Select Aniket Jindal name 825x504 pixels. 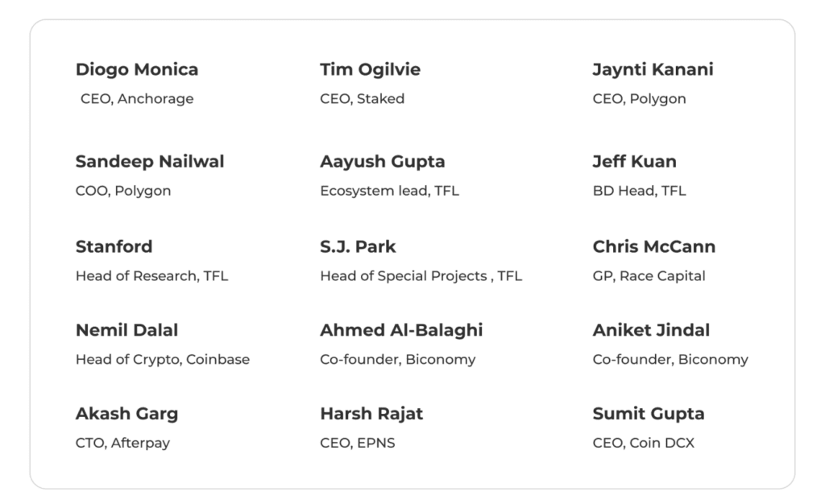point(651,330)
